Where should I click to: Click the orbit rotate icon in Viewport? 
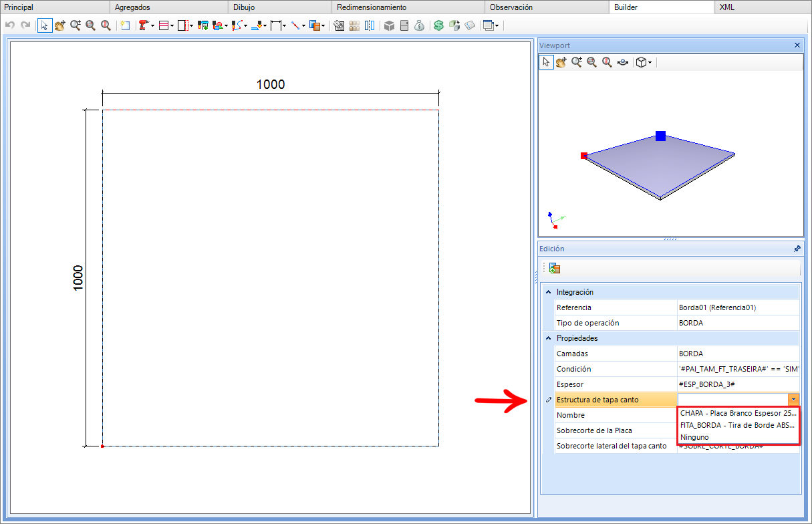point(623,62)
